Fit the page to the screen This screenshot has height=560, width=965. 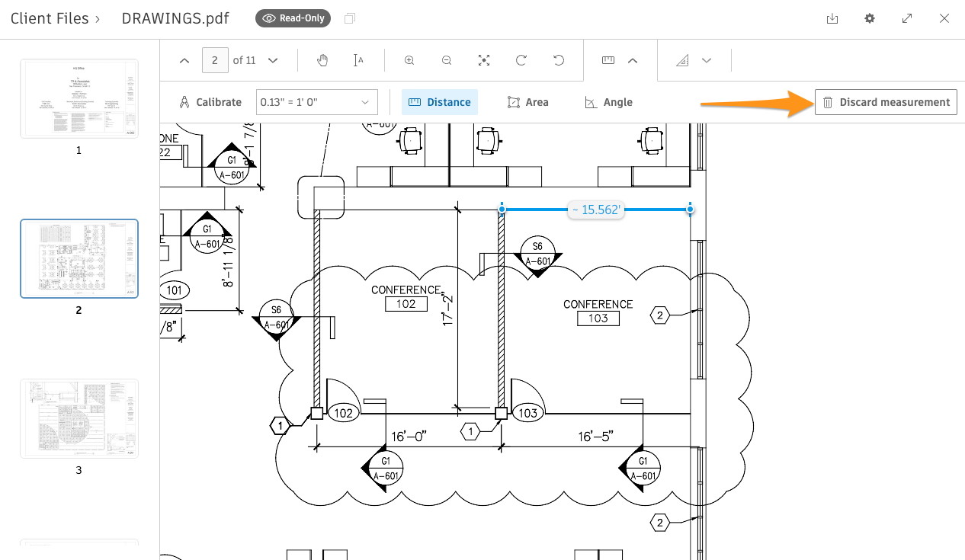click(483, 59)
